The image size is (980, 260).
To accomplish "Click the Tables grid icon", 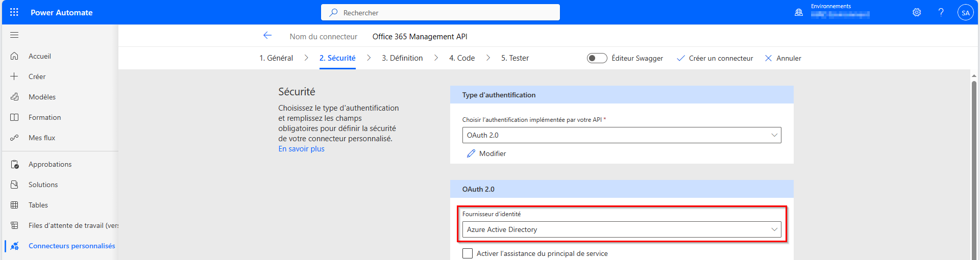I will (x=14, y=205).
